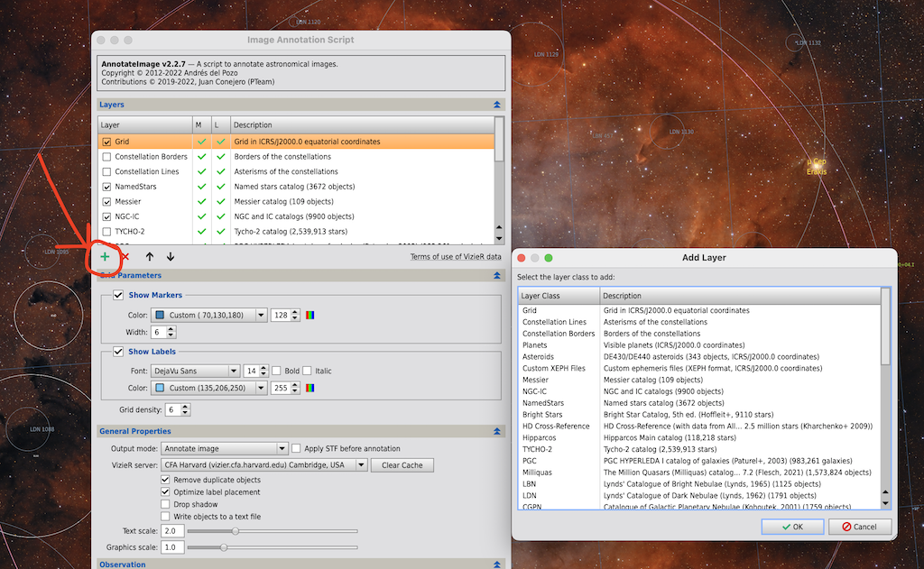This screenshot has width=924, height=569.
Task: Open Terms of use of VizieR data link
Action: (x=456, y=257)
